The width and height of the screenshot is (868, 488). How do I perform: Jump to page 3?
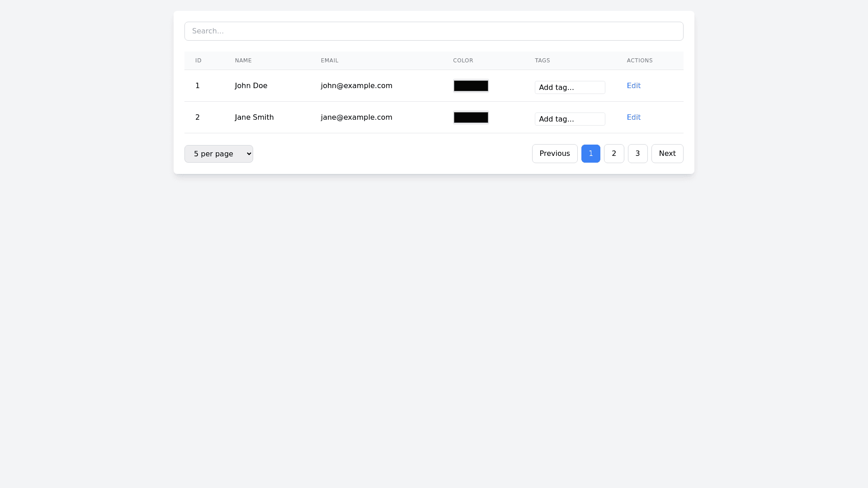click(x=637, y=154)
